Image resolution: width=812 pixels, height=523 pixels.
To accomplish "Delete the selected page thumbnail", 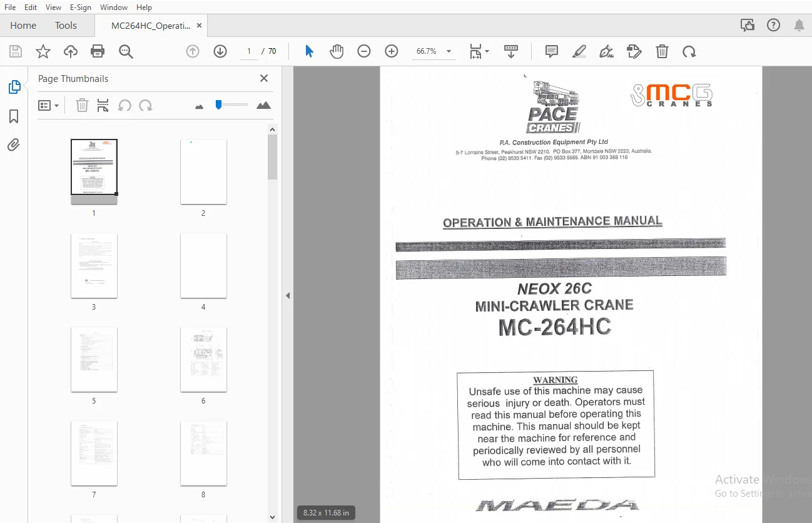I will 82,105.
